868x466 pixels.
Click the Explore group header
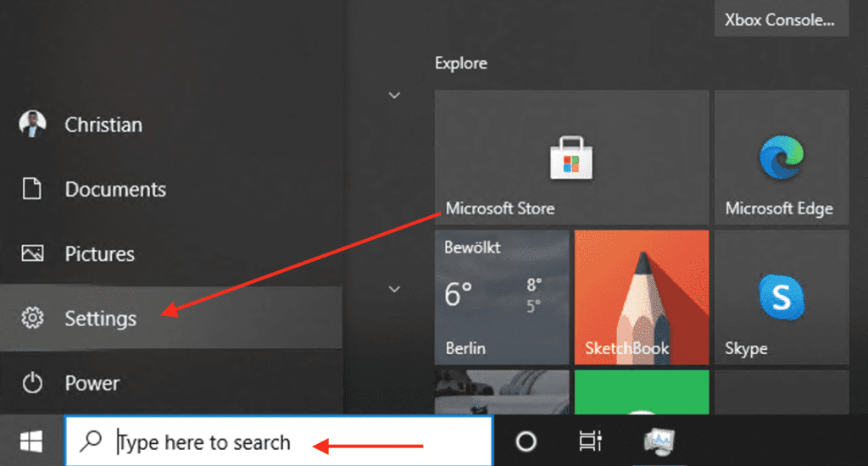click(461, 64)
